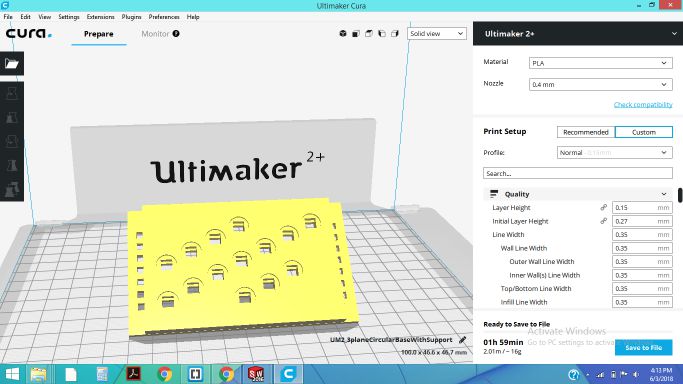Click the Initial Layer Height link icon
The image size is (683, 384).
604,221
